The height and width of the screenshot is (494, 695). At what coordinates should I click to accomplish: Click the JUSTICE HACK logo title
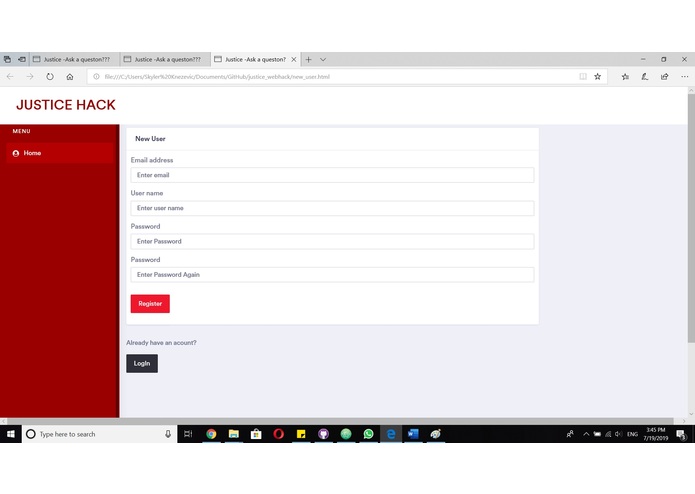coord(66,105)
